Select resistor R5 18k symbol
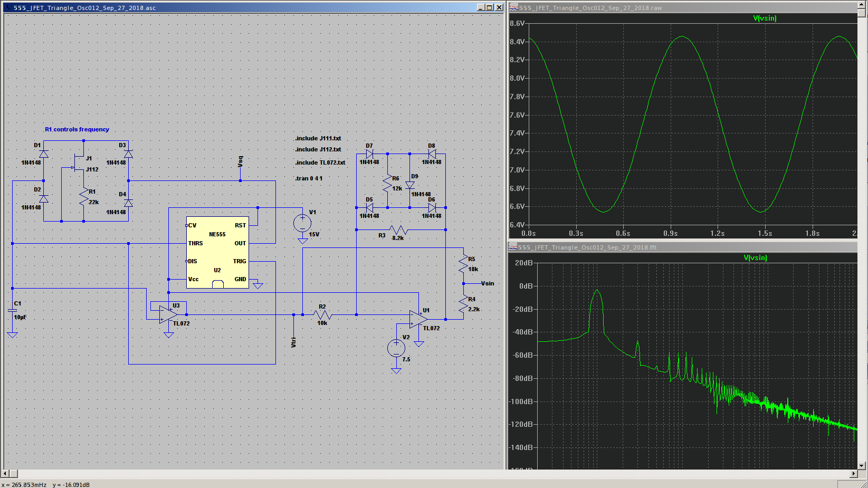 (463, 264)
